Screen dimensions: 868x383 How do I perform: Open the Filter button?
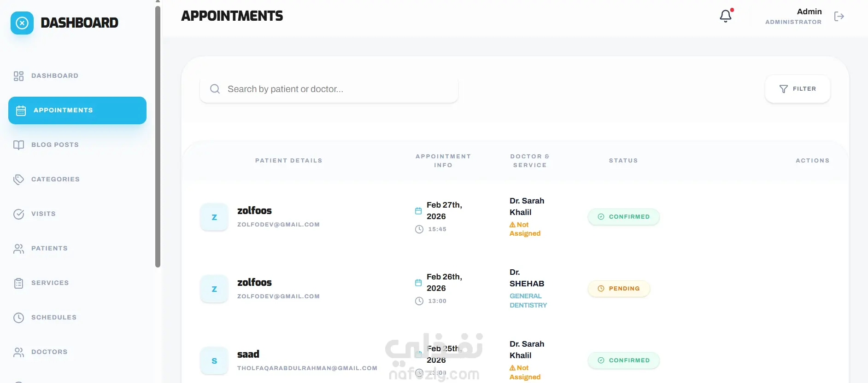point(798,89)
